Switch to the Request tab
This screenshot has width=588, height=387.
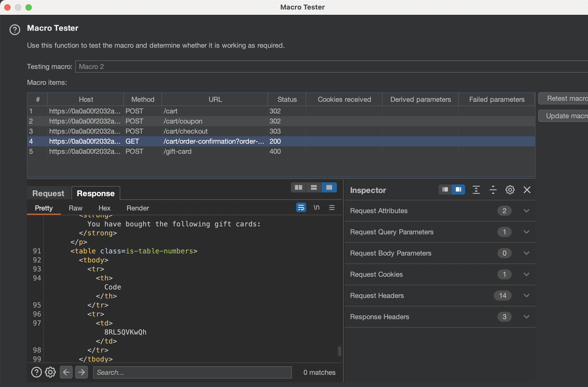click(x=48, y=193)
